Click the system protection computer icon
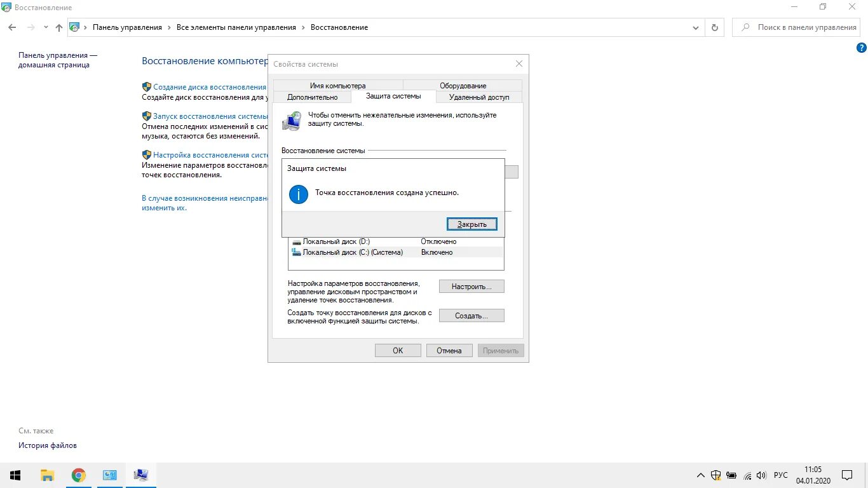This screenshot has width=868, height=488. (292, 121)
